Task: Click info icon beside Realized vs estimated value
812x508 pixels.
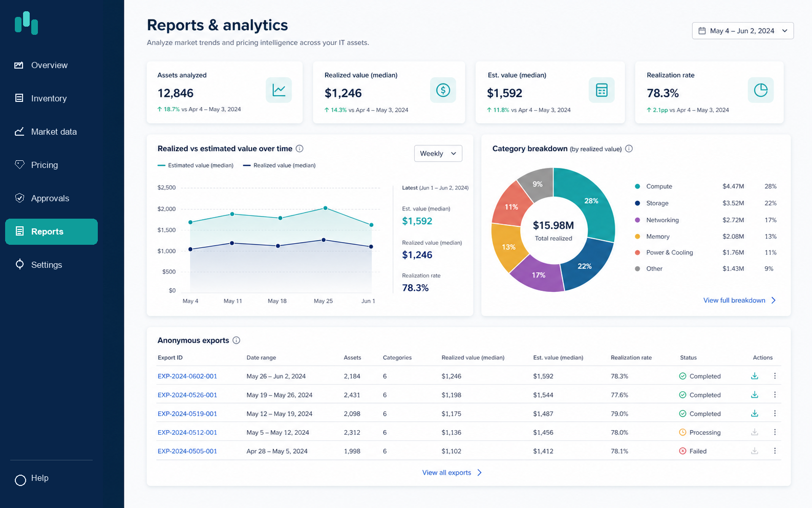Action: tap(300, 149)
